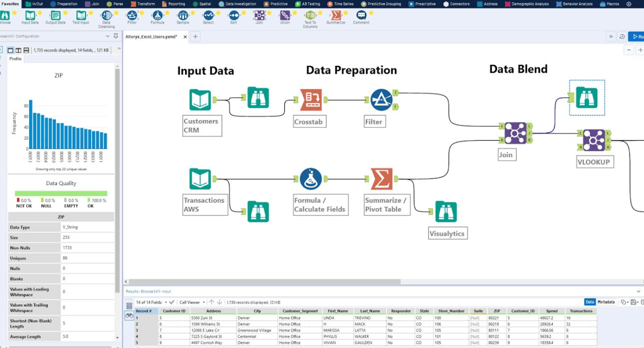The image size is (644, 348).
Task: Pick the Union tool from the palette
Action: pos(285,16)
